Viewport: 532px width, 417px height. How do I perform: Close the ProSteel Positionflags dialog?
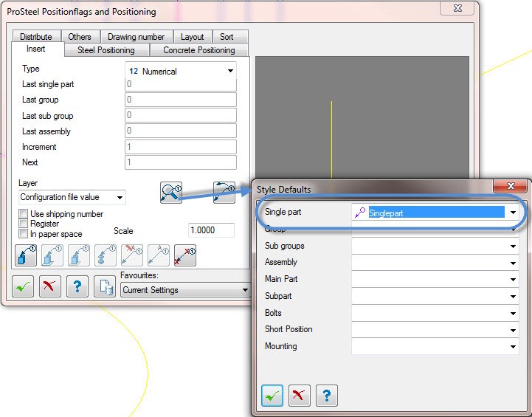click(457, 8)
